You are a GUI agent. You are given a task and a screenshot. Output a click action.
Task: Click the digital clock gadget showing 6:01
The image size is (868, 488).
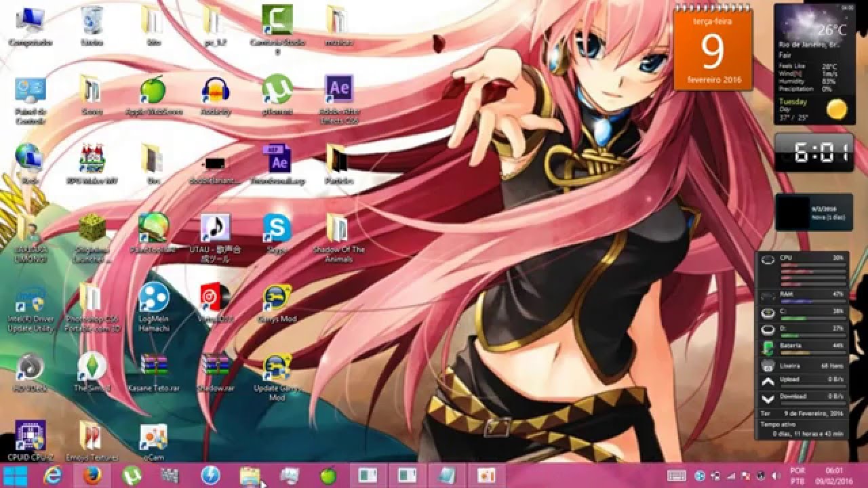click(814, 152)
